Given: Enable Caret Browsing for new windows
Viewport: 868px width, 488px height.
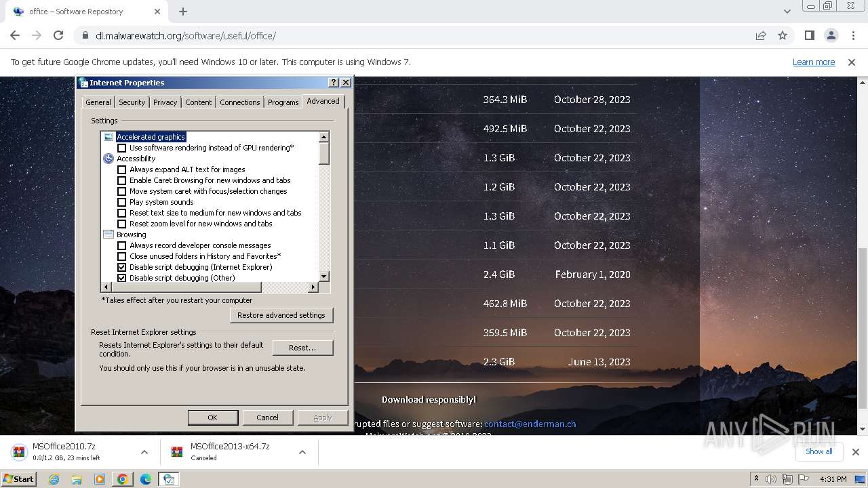Looking at the screenshot, I should [x=122, y=180].
